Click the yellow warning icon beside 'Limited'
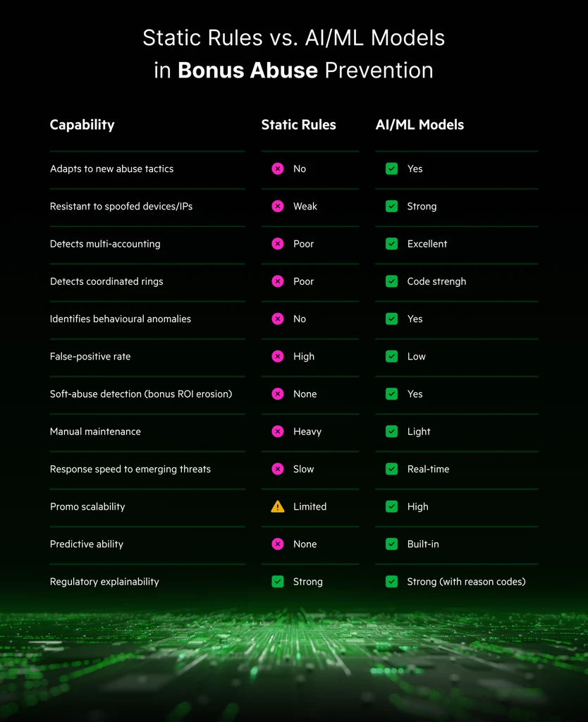 (278, 506)
